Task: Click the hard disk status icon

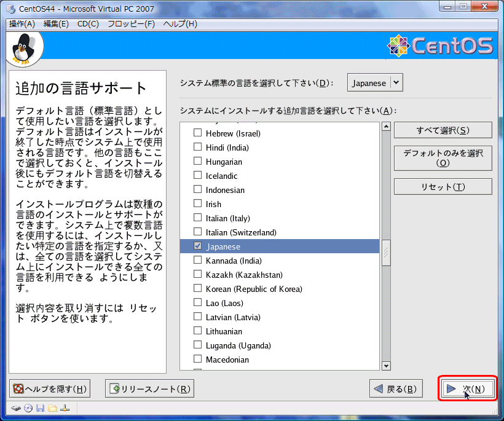Action: click(x=16, y=409)
